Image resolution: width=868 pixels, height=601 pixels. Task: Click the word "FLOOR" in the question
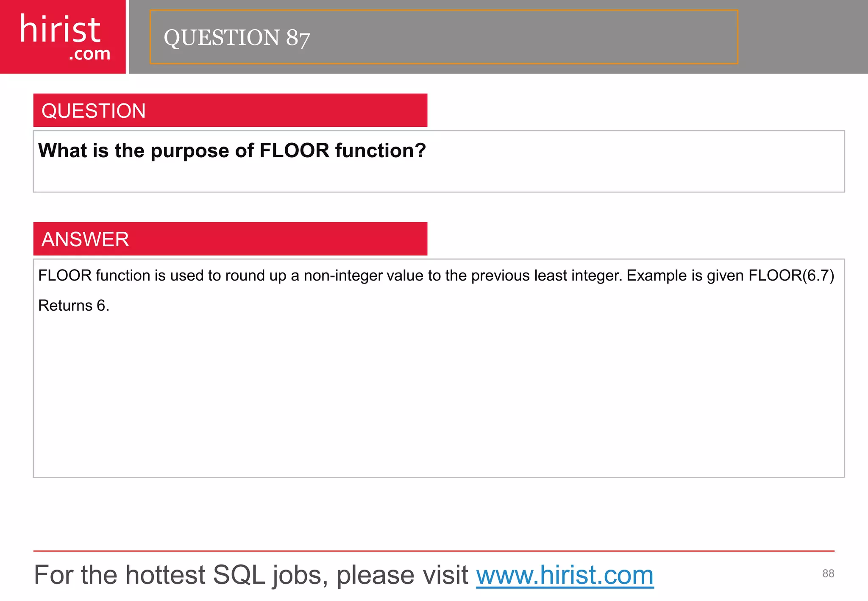(294, 151)
